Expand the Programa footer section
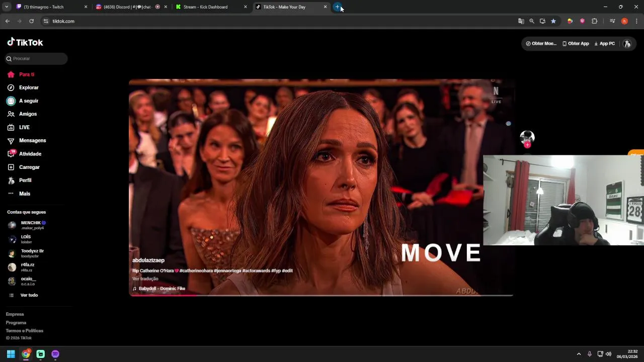The image size is (644, 362). tap(16, 323)
